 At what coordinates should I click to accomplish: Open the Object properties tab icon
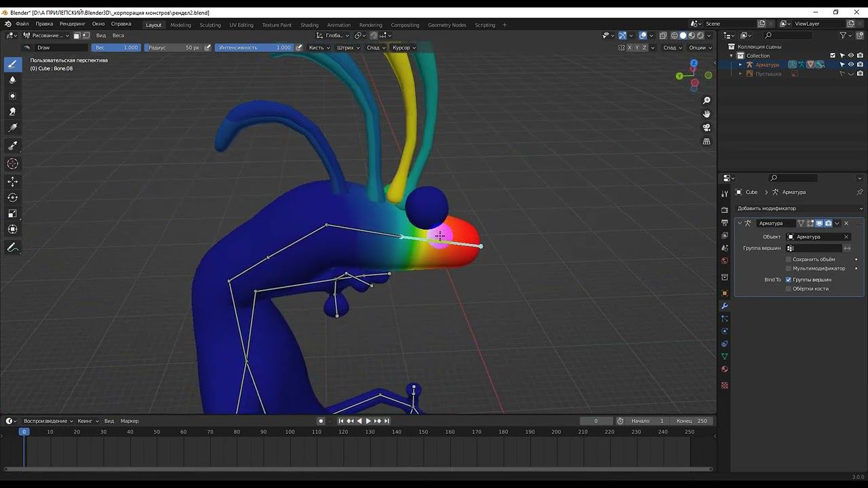(x=724, y=293)
